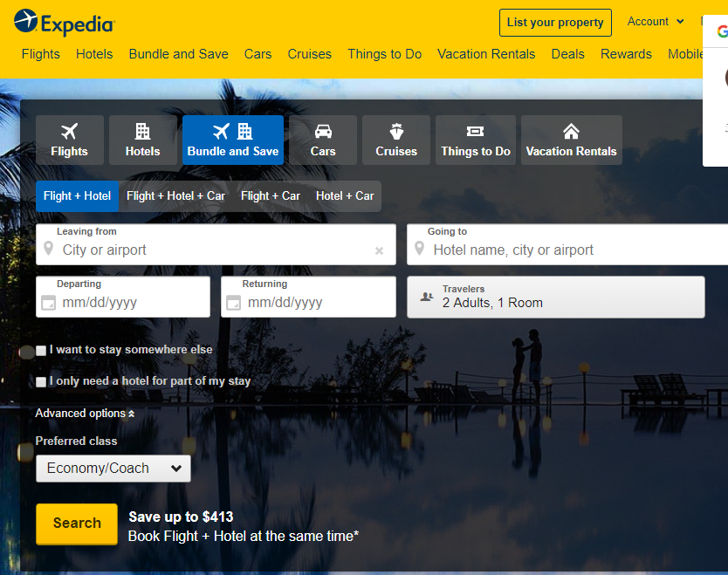
Task: Choose the Cruises ship icon tile
Action: coord(396,140)
